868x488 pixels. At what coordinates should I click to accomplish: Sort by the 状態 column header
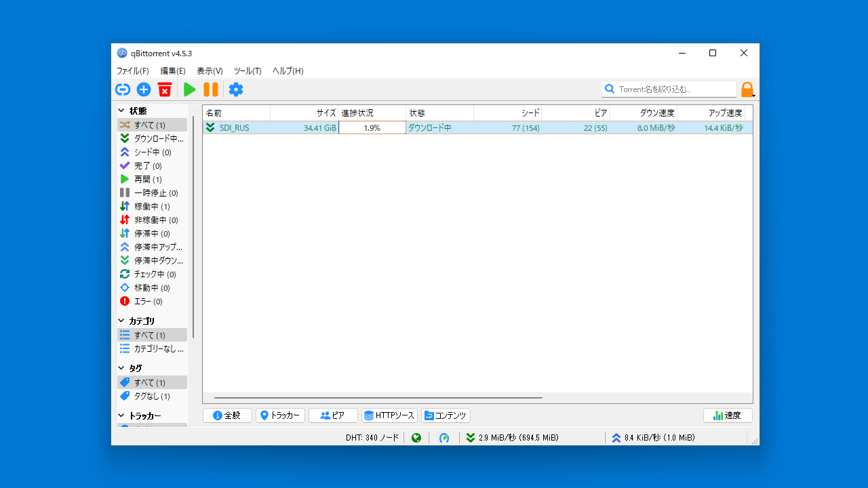(440, 113)
